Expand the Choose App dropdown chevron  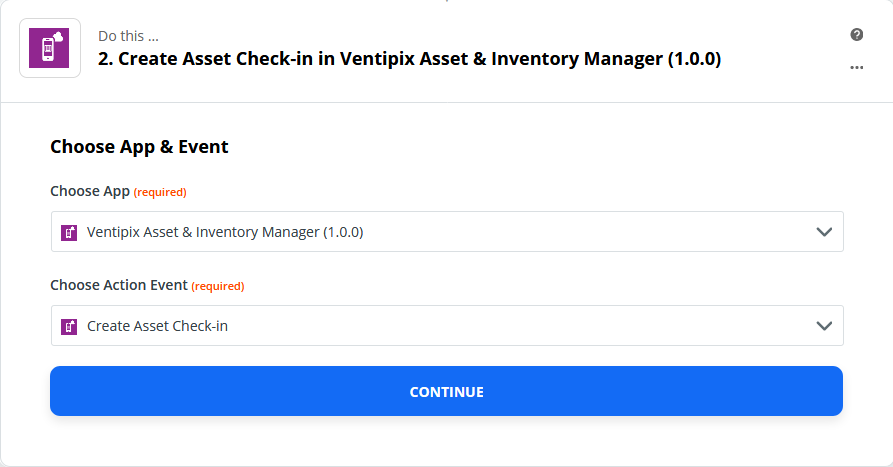tap(824, 232)
